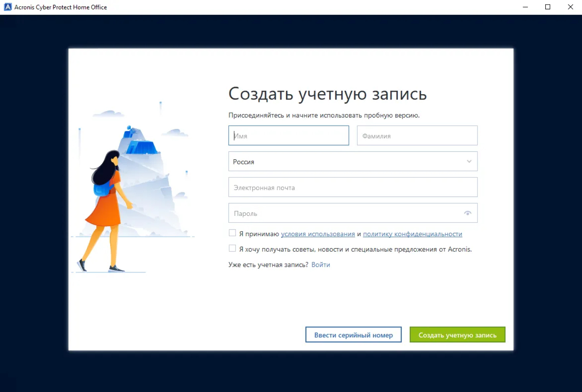Focus the Фамилия last name field

(417, 136)
